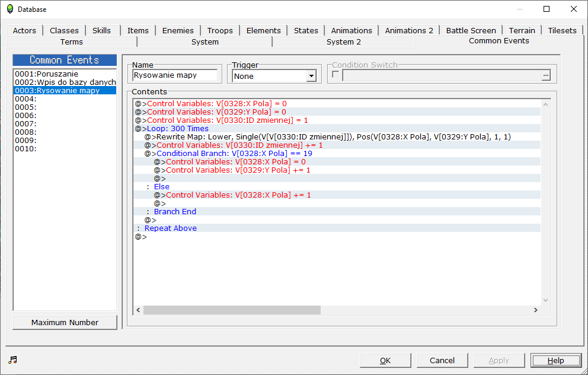Open Help for the Database

coord(556,360)
